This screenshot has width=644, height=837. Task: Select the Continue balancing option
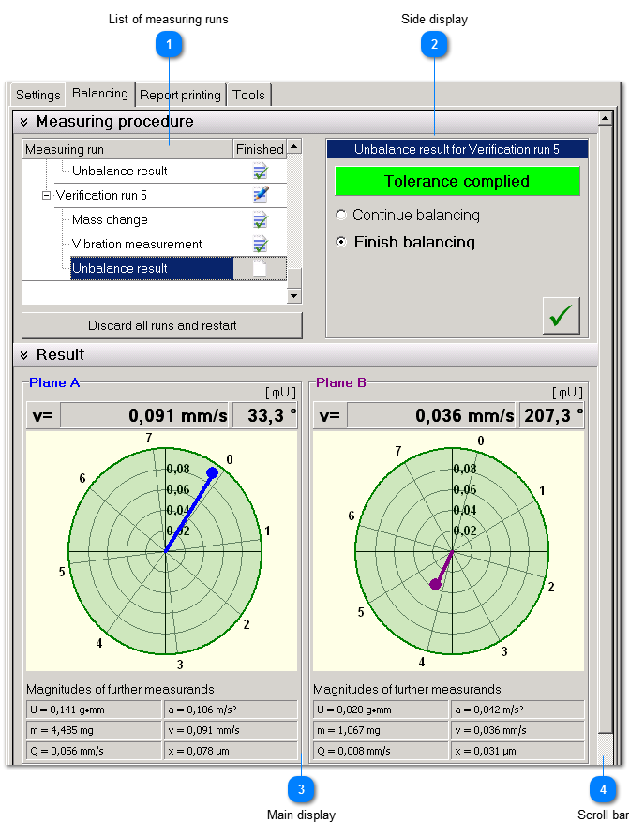point(341,216)
